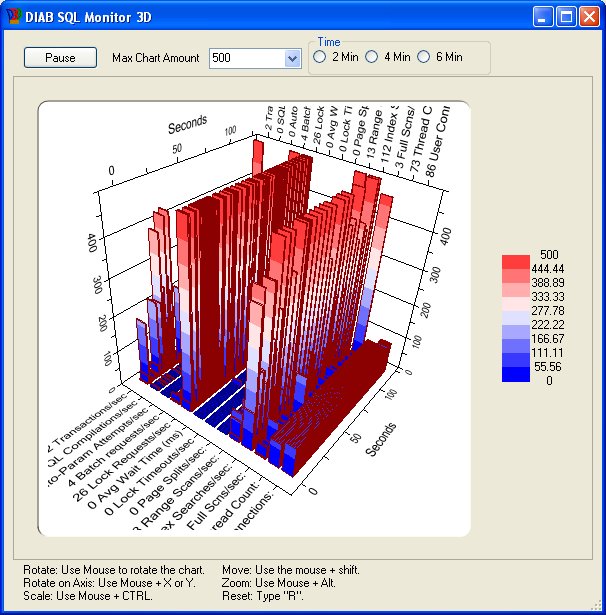The width and height of the screenshot is (606, 615).
Task: Click the legend value 111.11
Action: (x=548, y=353)
